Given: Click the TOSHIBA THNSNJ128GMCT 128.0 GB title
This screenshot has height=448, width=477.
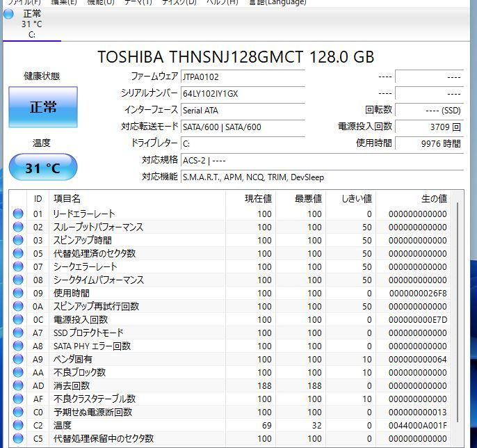Looking at the screenshot, I should [x=236, y=57].
